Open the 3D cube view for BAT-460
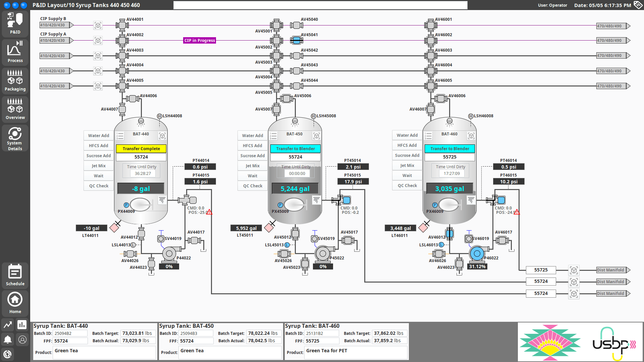This screenshot has width=644, height=362. [x=471, y=136]
